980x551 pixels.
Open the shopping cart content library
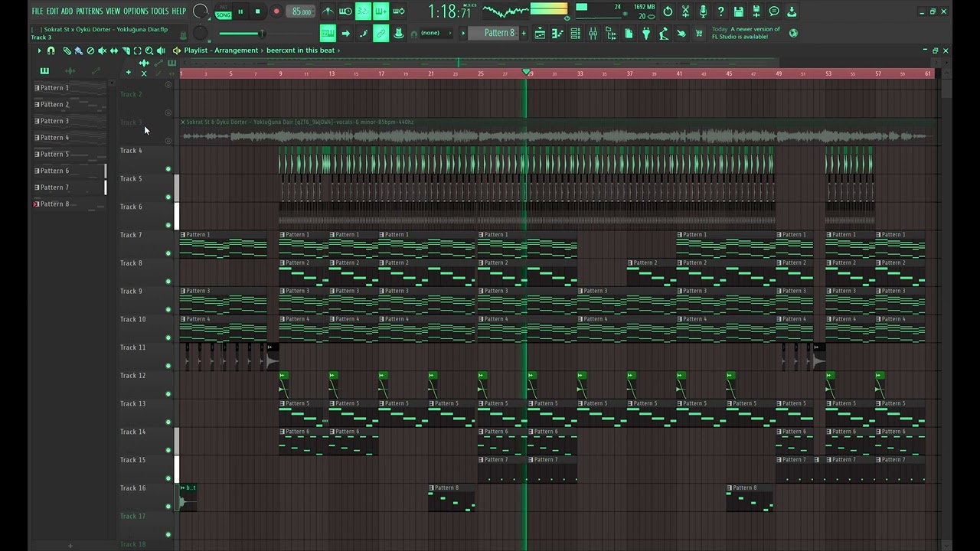pyautogui.click(x=699, y=33)
